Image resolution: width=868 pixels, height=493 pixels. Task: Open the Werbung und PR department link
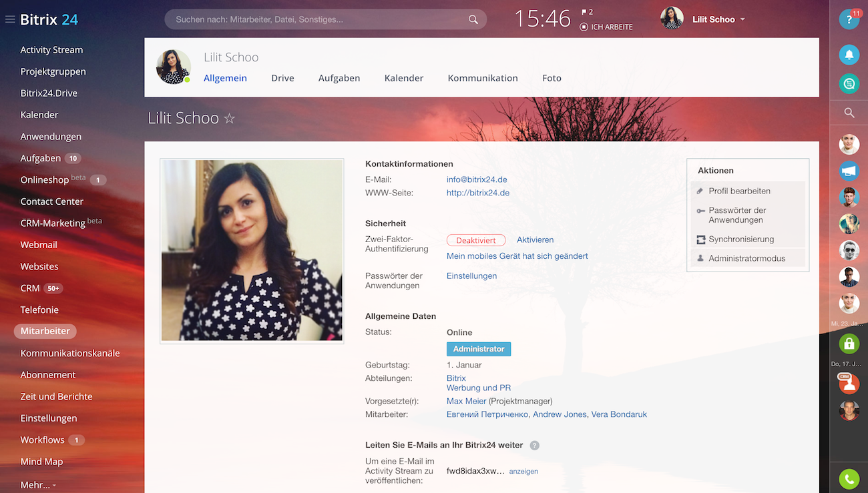pos(479,388)
